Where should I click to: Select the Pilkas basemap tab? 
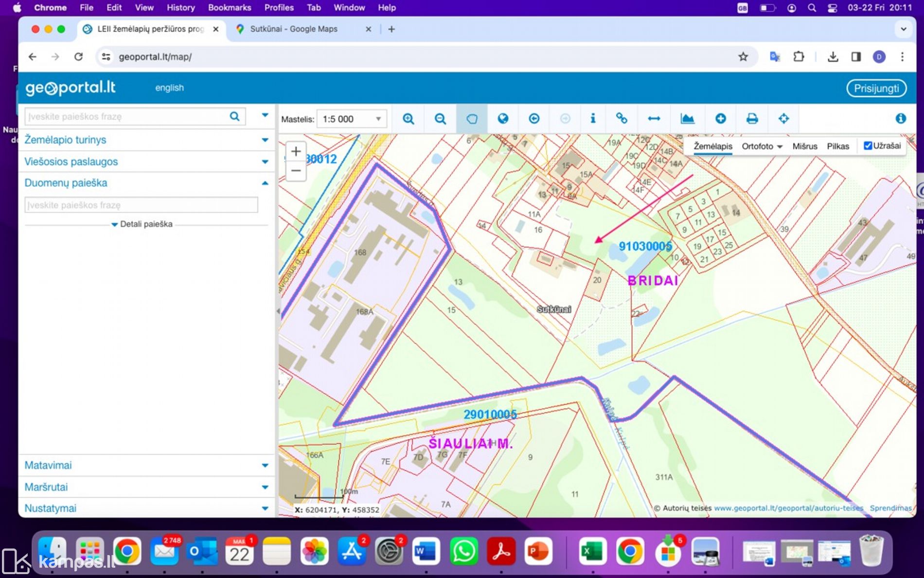pos(837,146)
